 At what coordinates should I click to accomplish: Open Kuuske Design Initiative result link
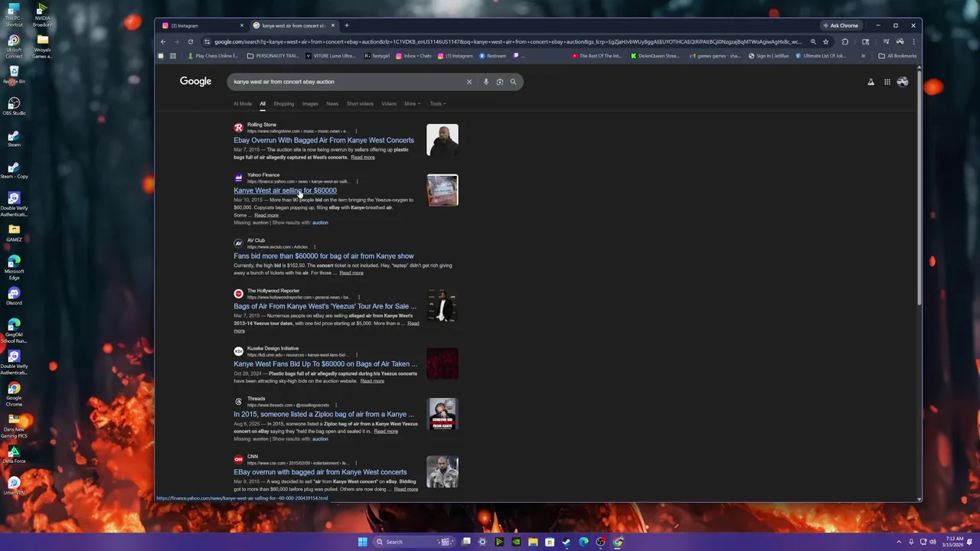pos(325,364)
